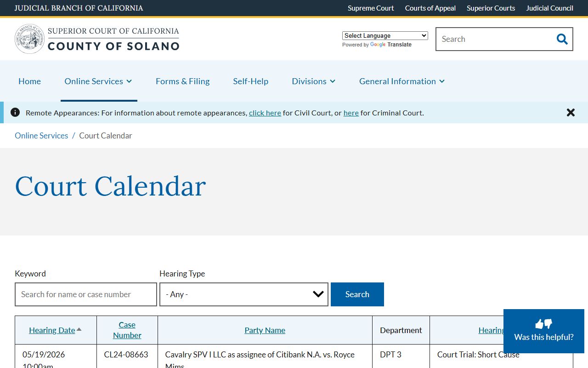This screenshot has width=588, height=368.
Task: Click the Superior Court of California seal logo
Action: click(x=30, y=39)
